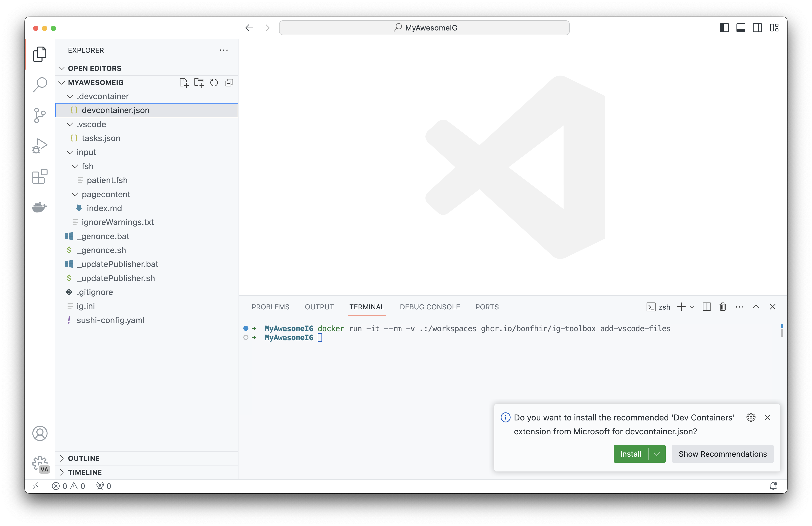The width and height of the screenshot is (812, 526).
Task: Open .gitignore file
Action: [147, 292]
